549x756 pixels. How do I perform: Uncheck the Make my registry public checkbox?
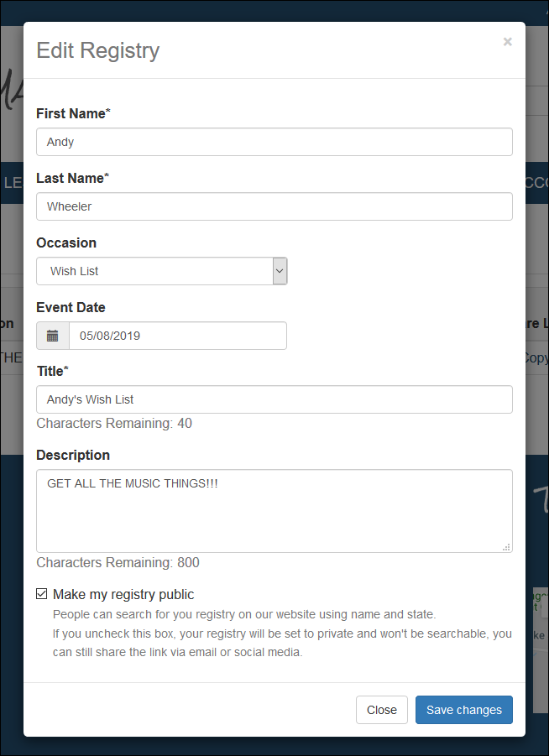42,594
